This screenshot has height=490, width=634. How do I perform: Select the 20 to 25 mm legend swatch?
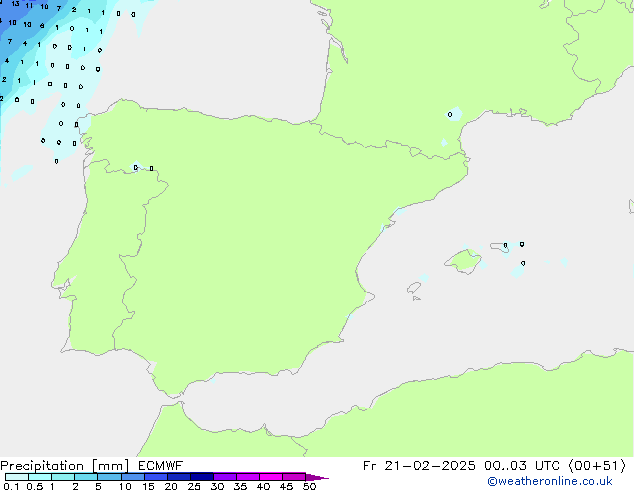179,477
